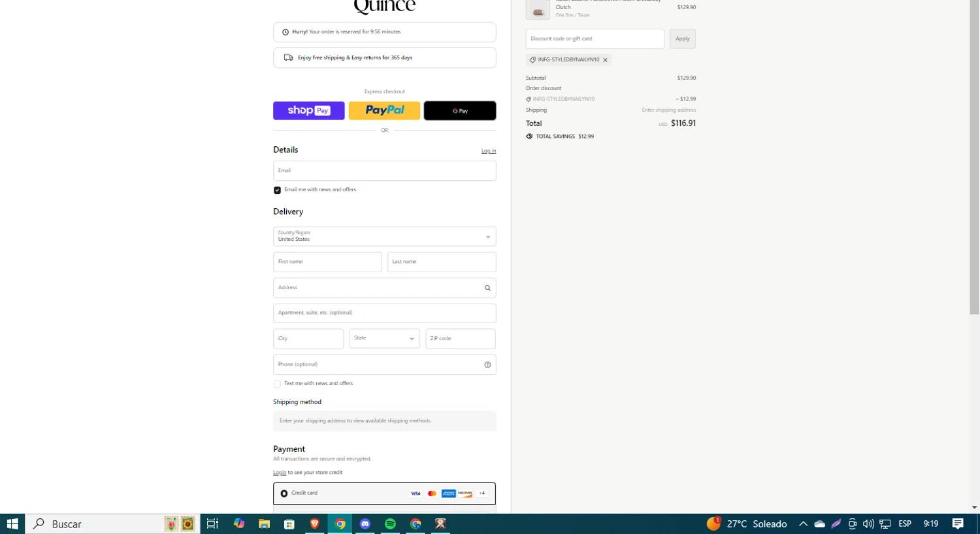Click the Log in link next to Details
This screenshot has width=980, height=534.
tap(489, 151)
